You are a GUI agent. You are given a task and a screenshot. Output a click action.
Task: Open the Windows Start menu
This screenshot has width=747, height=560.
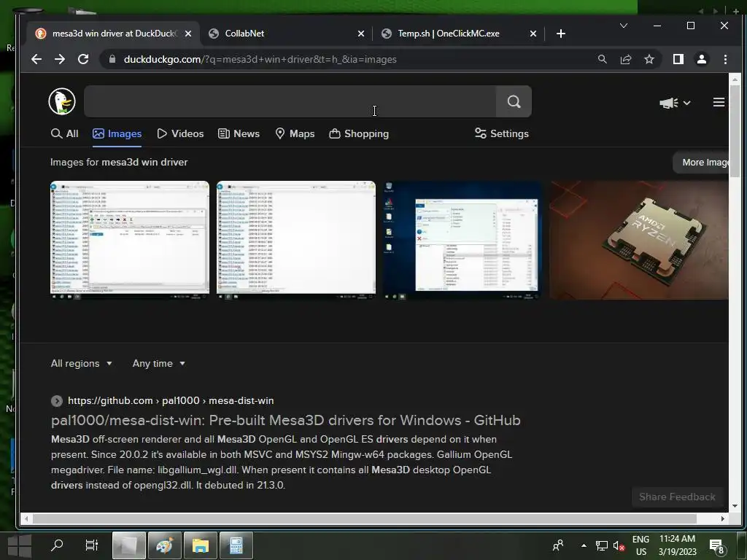[x=20, y=545]
